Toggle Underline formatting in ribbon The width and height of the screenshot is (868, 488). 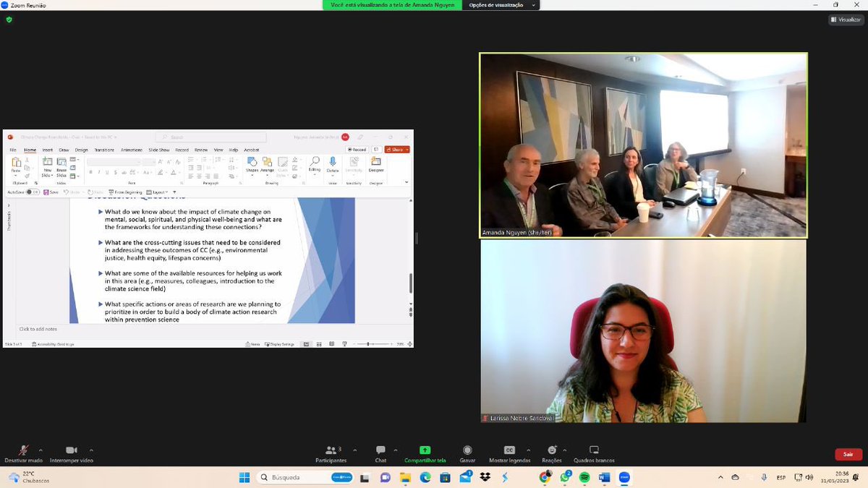click(106, 172)
